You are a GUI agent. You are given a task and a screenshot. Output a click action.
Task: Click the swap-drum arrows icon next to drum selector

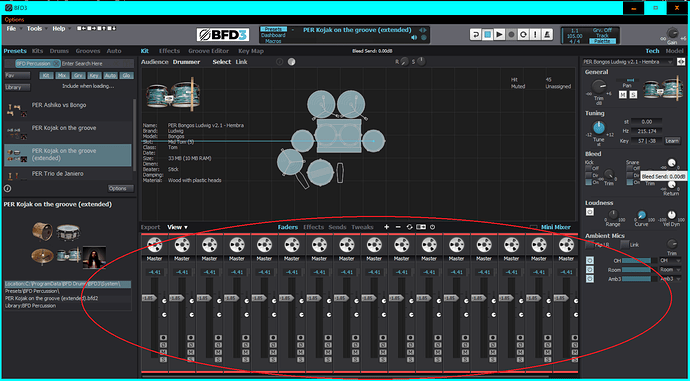[681, 62]
